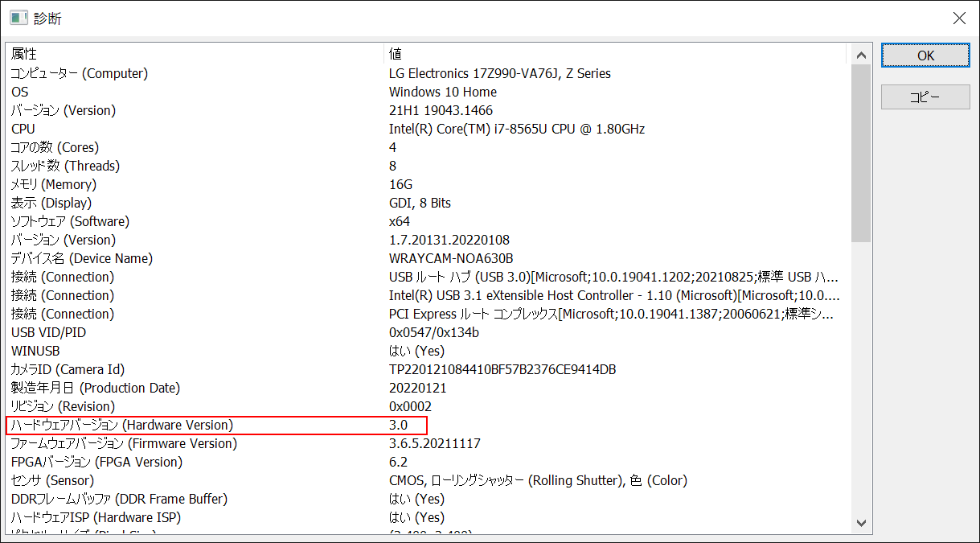Click the scrollbar up arrow
The width and height of the screenshot is (980, 543).
coord(861,55)
